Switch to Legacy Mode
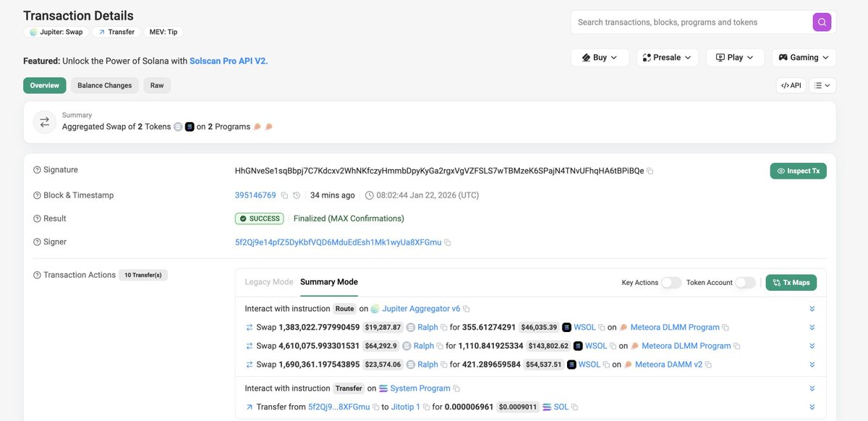 click(269, 282)
